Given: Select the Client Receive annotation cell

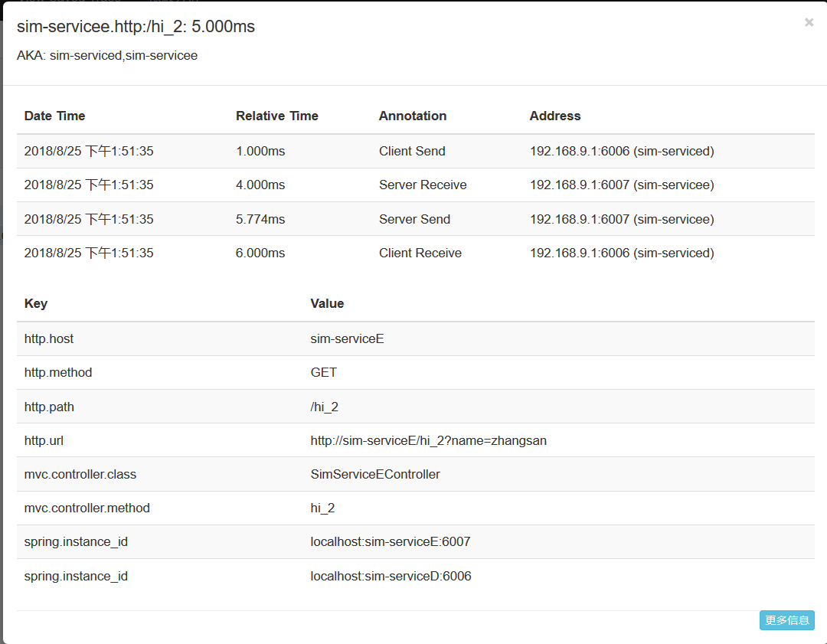Looking at the screenshot, I should (x=420, y=253).
